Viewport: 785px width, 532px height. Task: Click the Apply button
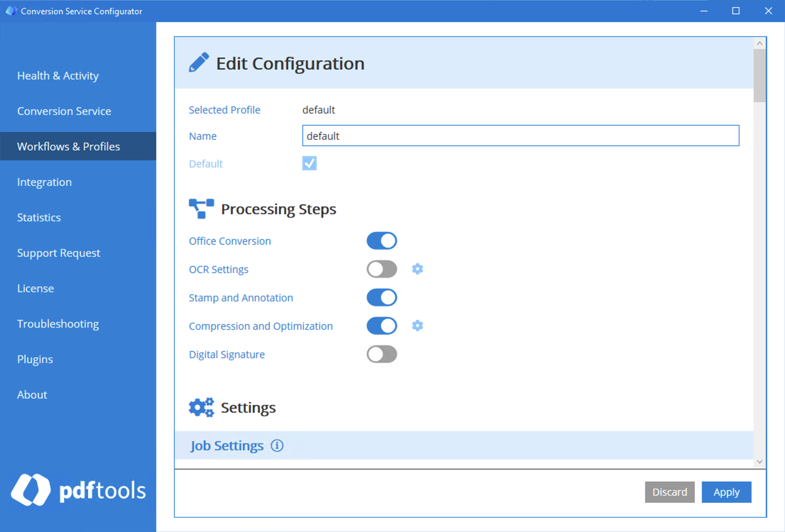726,492
